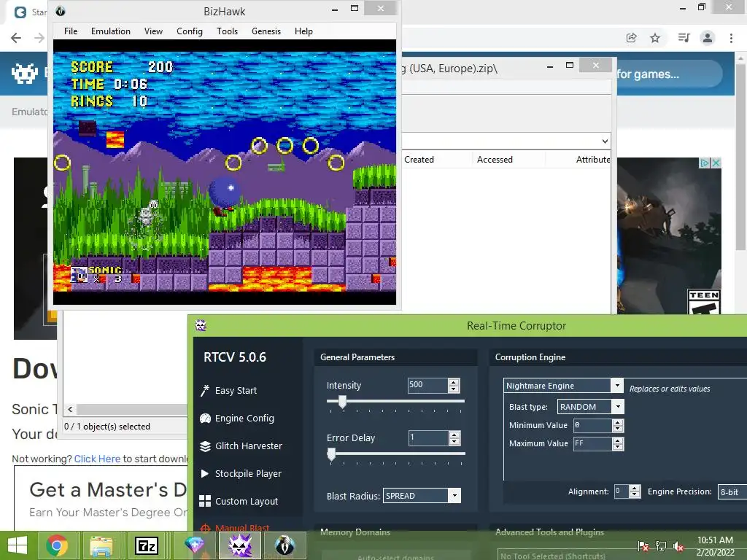Open the Engine Precision 8-bit dropdown
Screen dimensions: 747x560
point(732,492)
